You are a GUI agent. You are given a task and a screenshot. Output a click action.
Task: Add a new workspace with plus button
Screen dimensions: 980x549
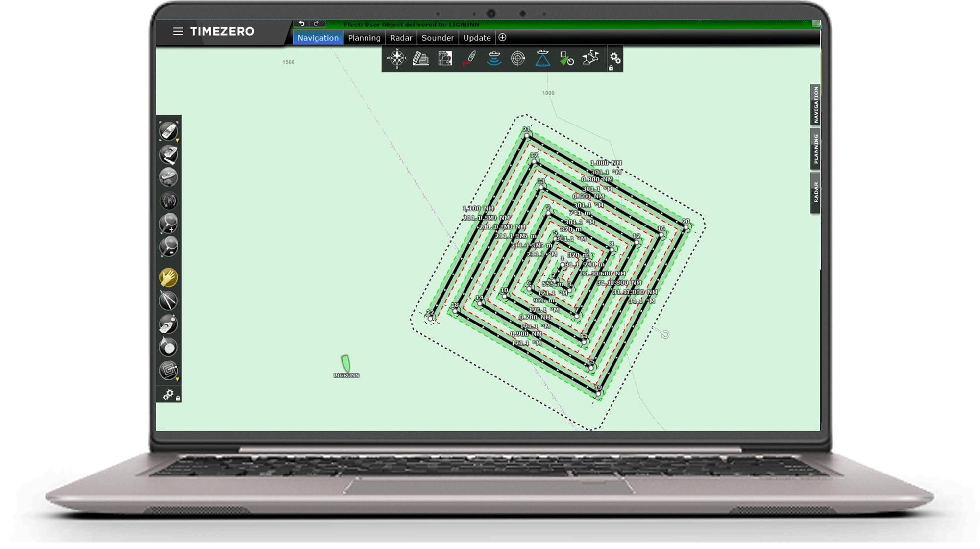click(502, 37)
